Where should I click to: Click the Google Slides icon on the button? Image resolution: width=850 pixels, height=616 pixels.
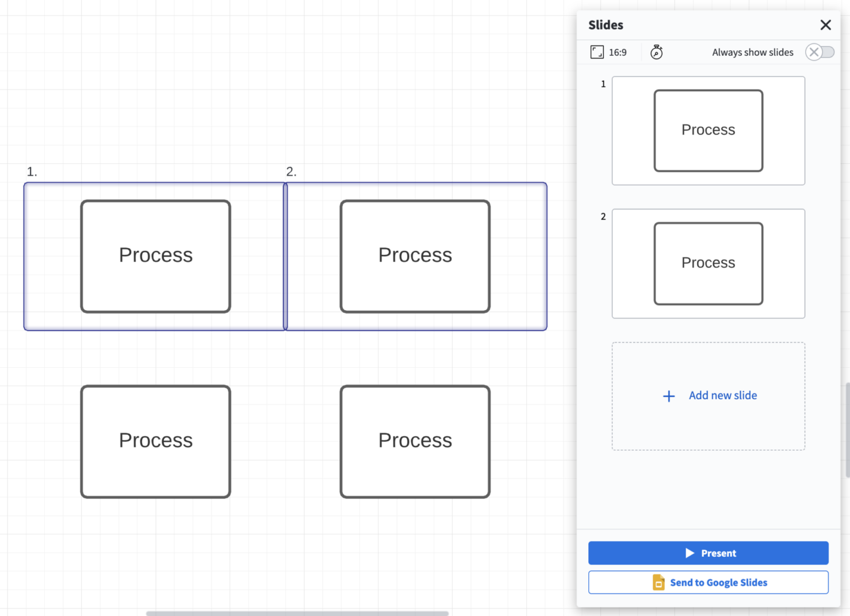[x=658, y=582]
